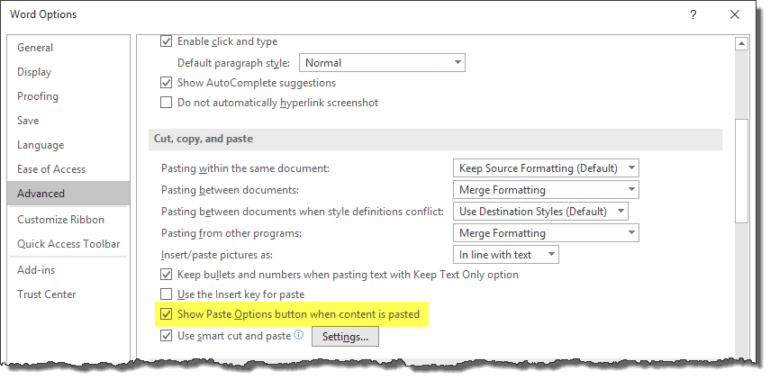Toggle Use smart cut and paste checkbox
The height and width of the screenshot is (380, 770).
(166, 336)
